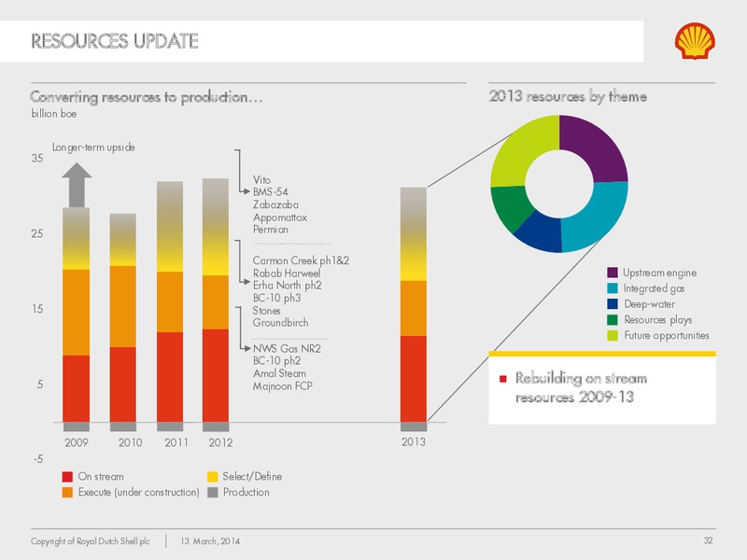This screenshot has width=747, height=560.
Task: Click the Execute orange legend swatch
Action: pyautogui.click(x=67, y=493)
